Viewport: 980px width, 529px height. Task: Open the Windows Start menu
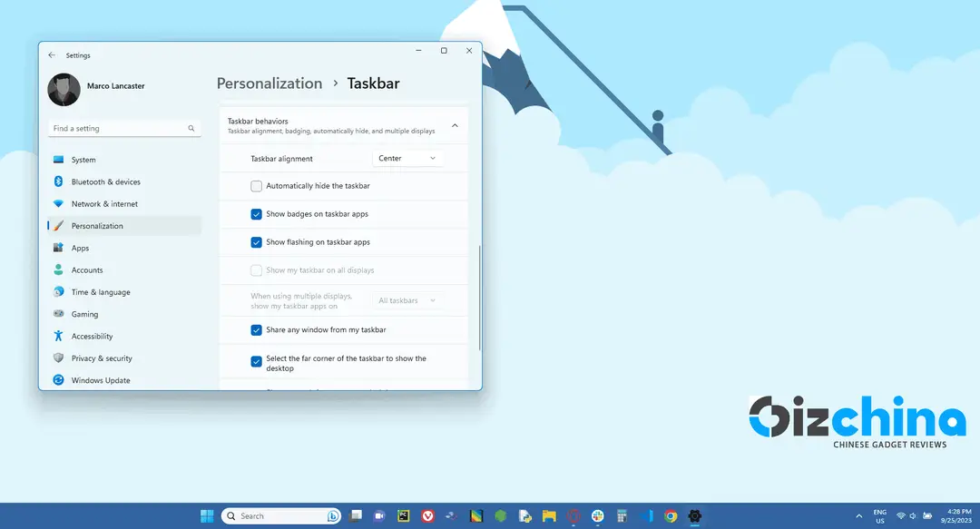click(x=207, y=516)
